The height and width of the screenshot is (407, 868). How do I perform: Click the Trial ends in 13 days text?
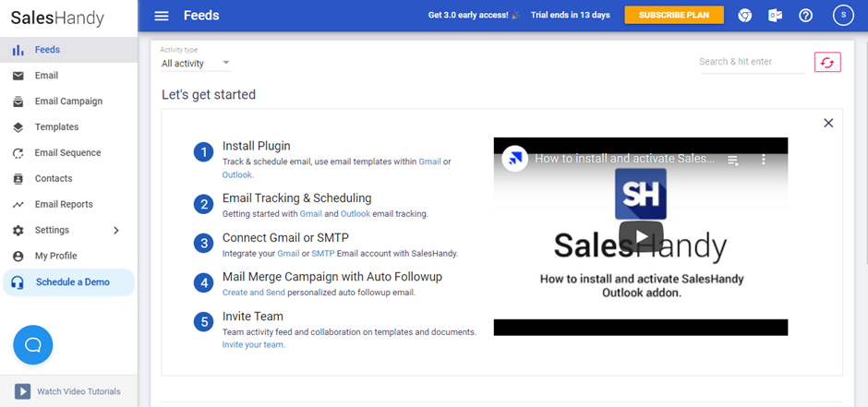click(570, 16)
